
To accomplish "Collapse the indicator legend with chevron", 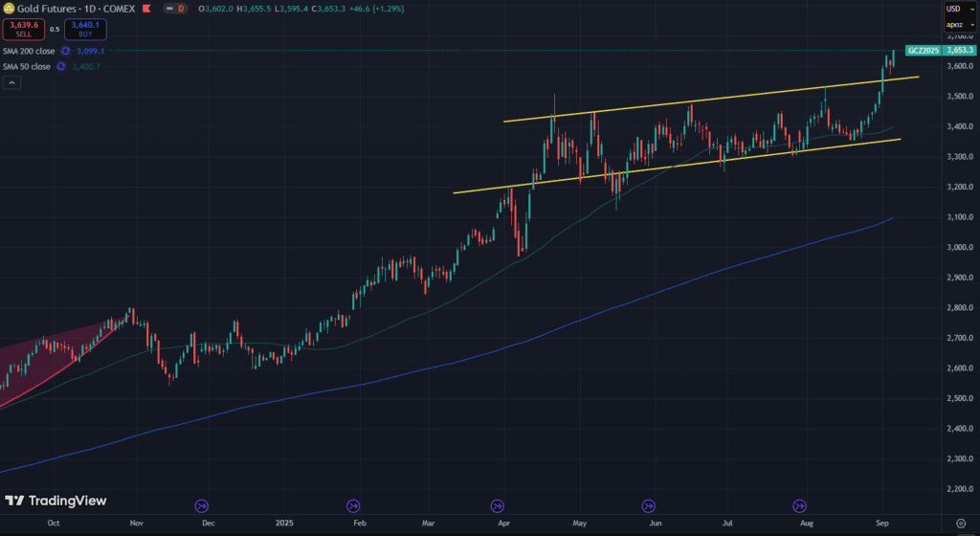I will click(x=11, y=83).
